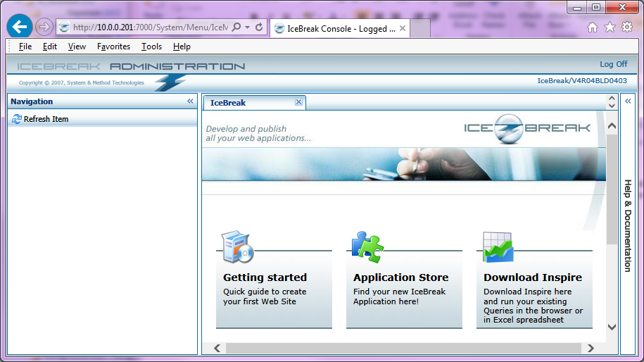
Task: Reload the page with refresh icon
Action: point(259,27)
